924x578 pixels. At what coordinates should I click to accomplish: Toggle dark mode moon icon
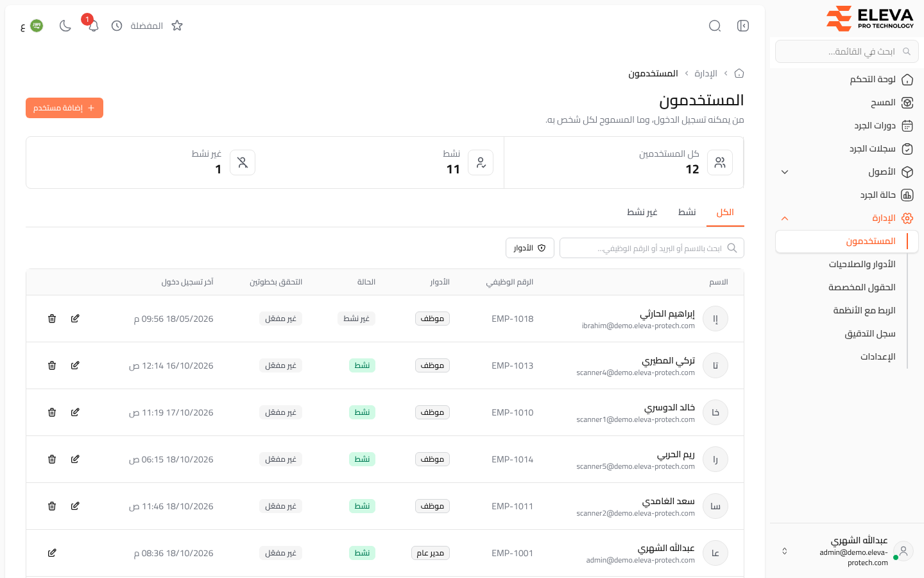click(65, 26)
